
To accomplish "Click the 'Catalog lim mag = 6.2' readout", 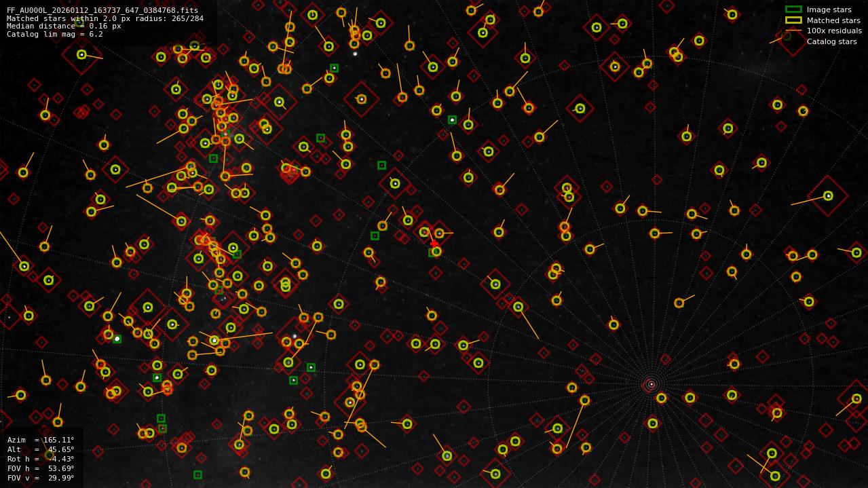I will [x=55, y=34].
